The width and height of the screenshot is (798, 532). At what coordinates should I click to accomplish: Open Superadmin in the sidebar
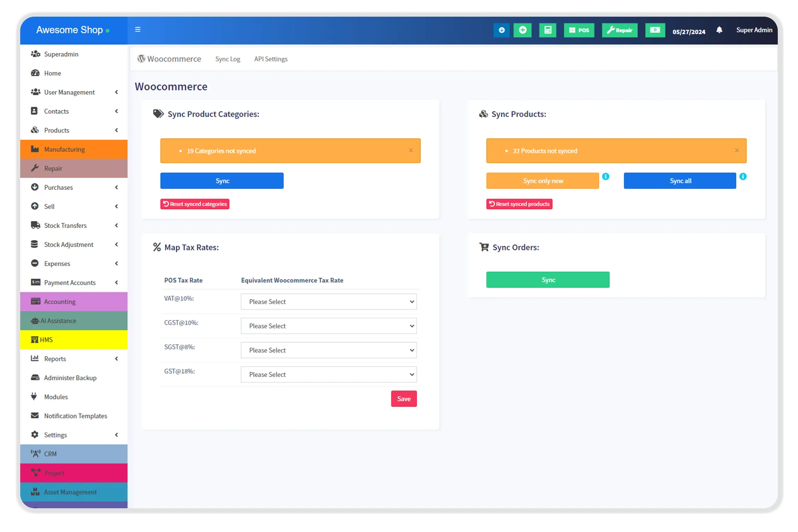point(74,54)
